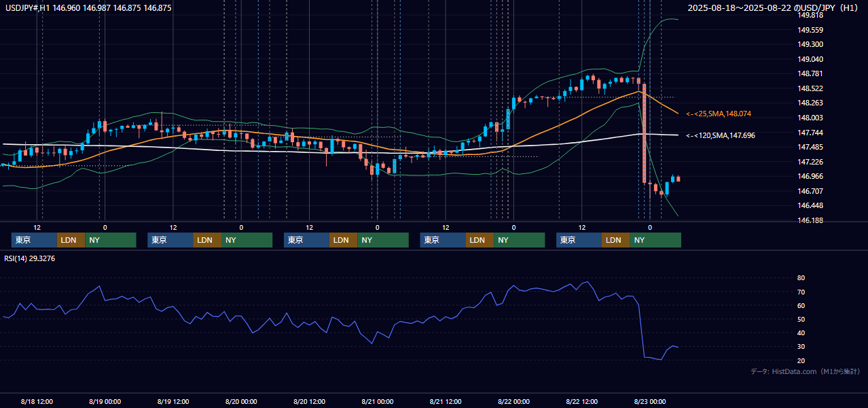Pick the RSI axis value 40
Screen dimensions: 868x408
click(801, 333)
